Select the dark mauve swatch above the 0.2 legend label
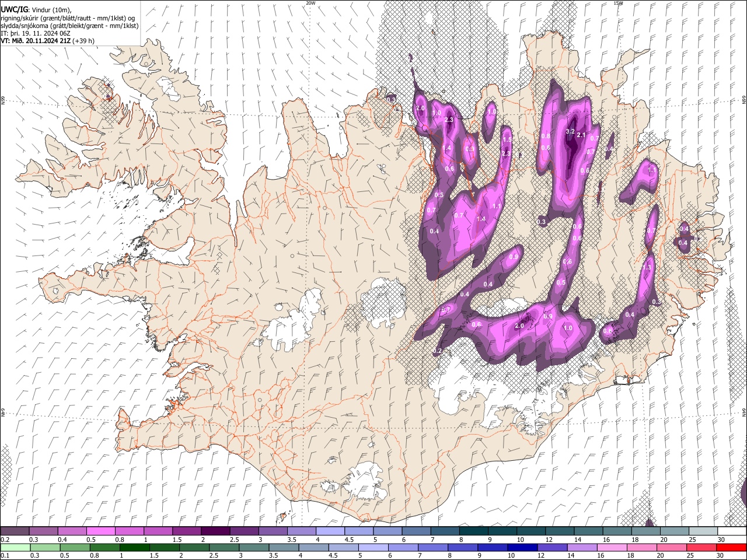The width and height of the screenshot is (747, 560). pyautogui.click(x=15, y=532)
